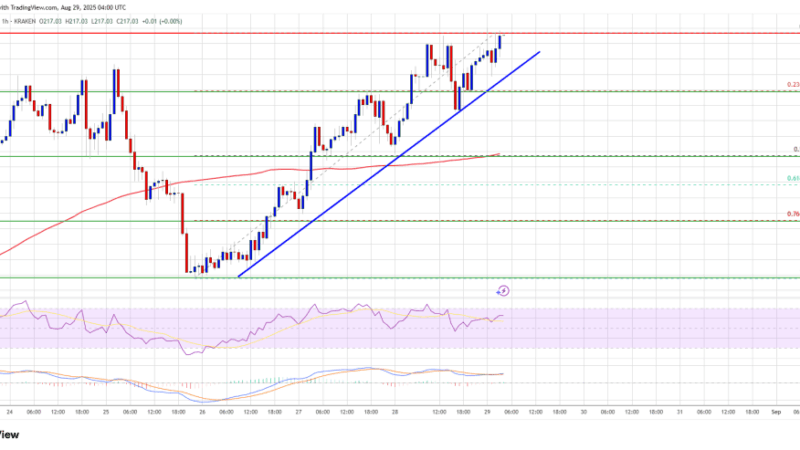Click the 0.76 Fibonacci level label
This screenshot has width=800, height=450.
point(793,214)
